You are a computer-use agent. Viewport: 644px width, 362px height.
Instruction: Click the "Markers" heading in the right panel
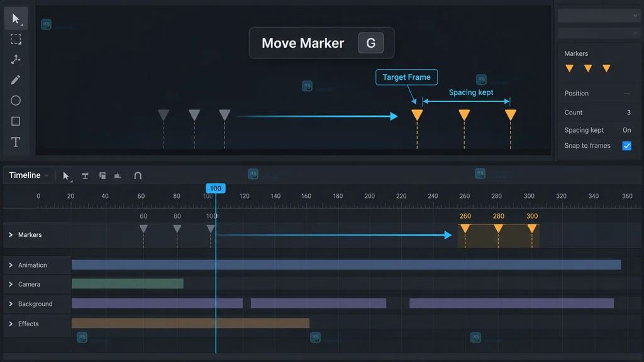[x=576, y=54]
